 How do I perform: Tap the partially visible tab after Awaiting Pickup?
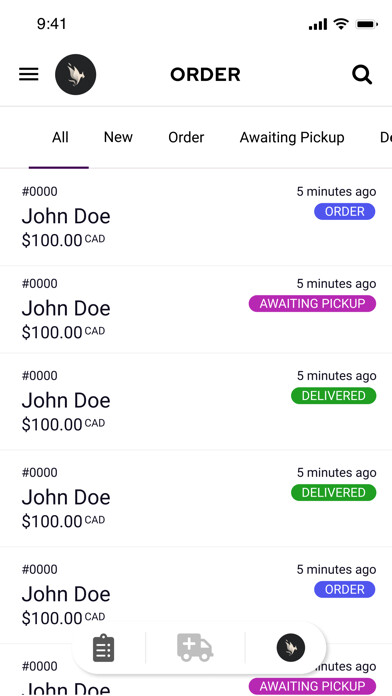pos(385,137)
